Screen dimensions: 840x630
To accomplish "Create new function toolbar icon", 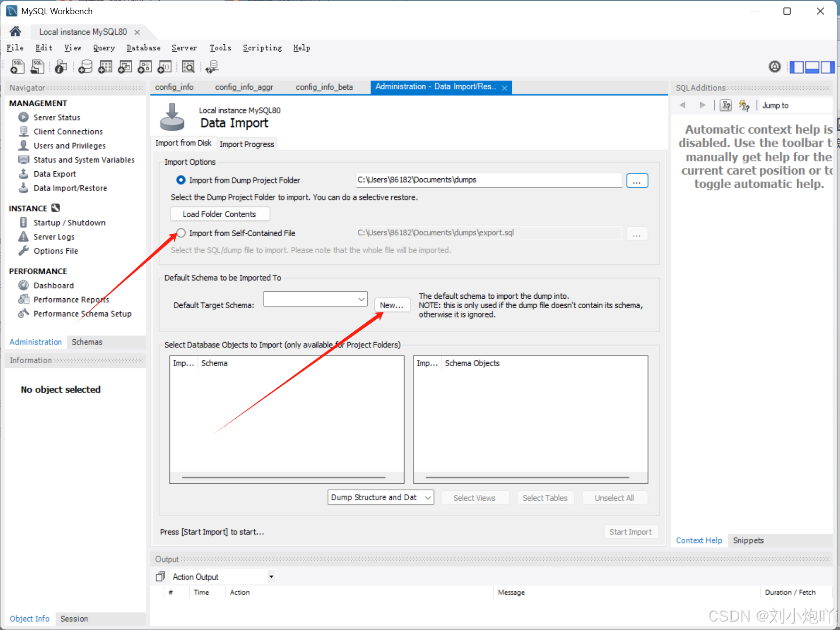I will (x=164, y=67).
